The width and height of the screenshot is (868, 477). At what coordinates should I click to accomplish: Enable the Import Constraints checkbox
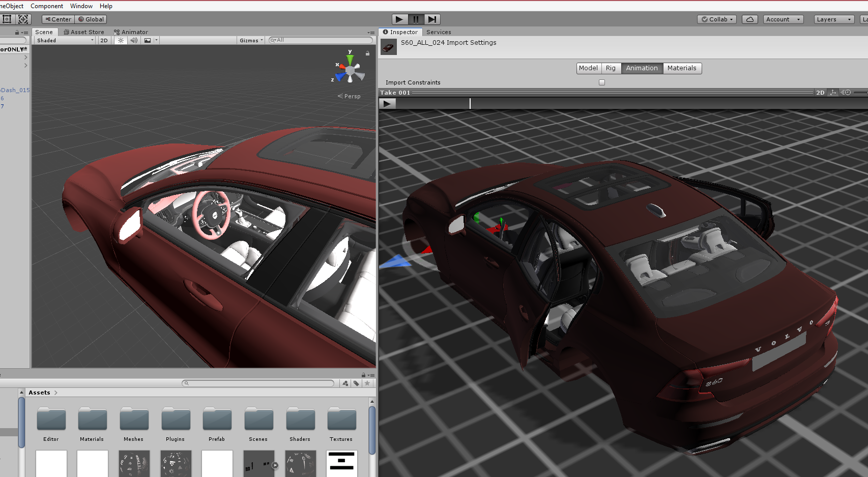[x=602, y=82]
